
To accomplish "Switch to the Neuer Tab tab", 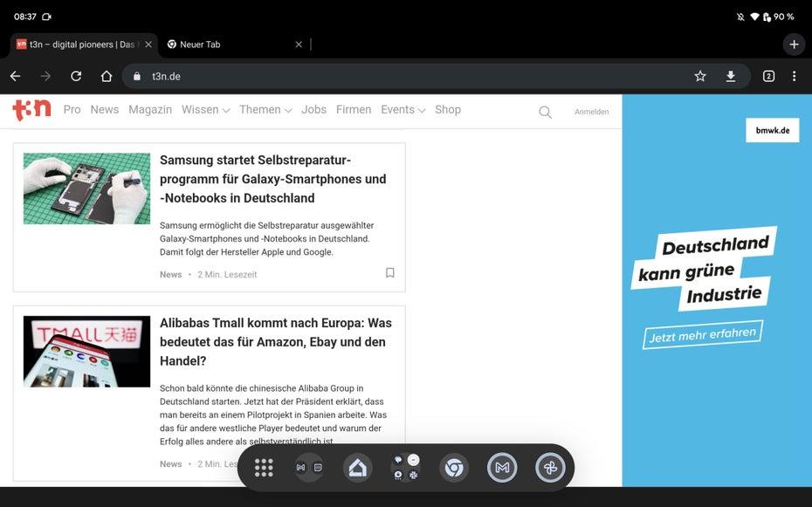I will coord(200,45).
